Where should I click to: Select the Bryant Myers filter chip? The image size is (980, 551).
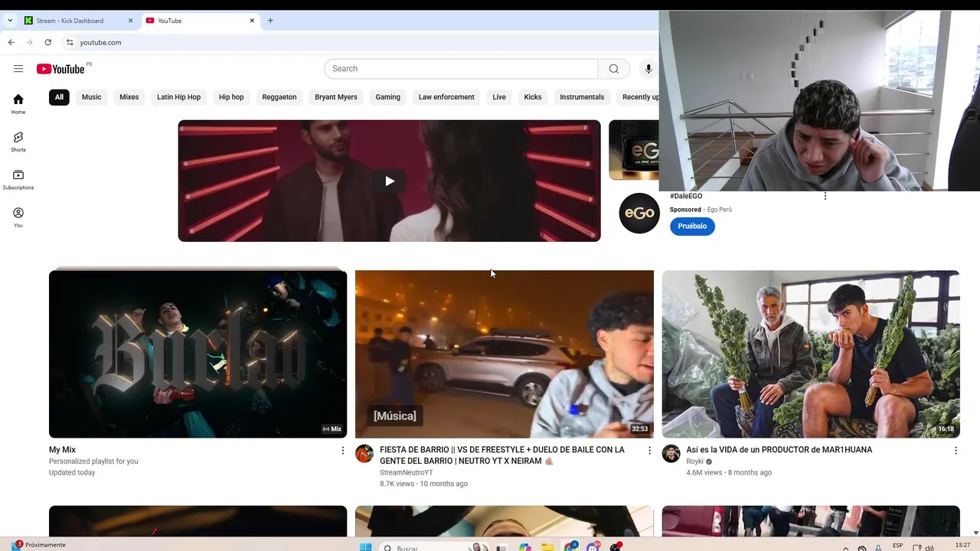click(336, 97)
